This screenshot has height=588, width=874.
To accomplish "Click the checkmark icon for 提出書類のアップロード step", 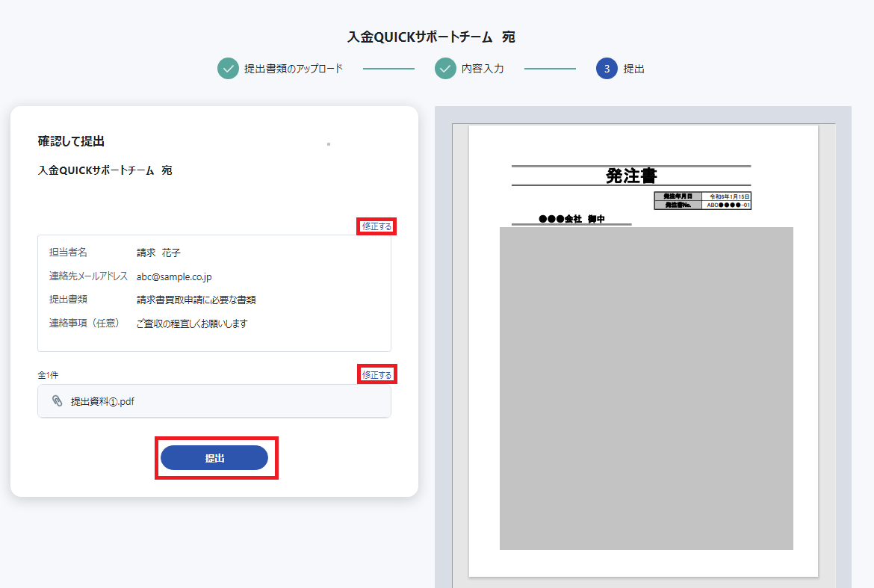I will click(x=228, y=69).
